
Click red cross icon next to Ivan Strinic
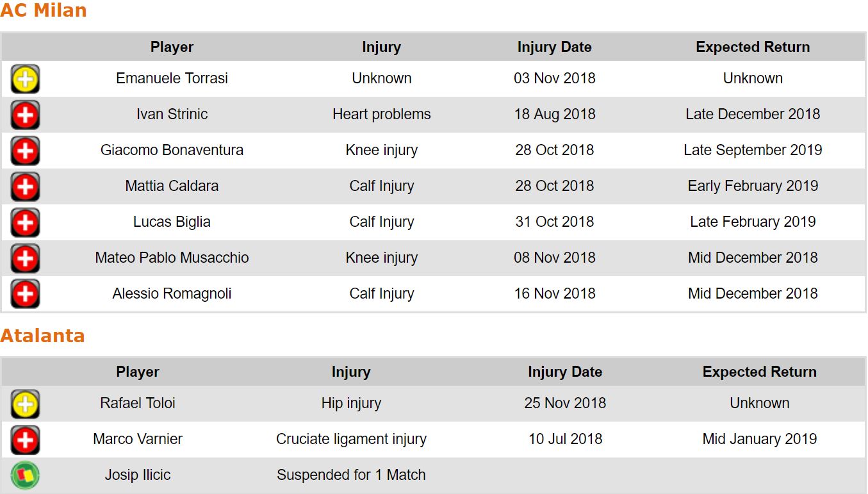(x=25, y=115)
